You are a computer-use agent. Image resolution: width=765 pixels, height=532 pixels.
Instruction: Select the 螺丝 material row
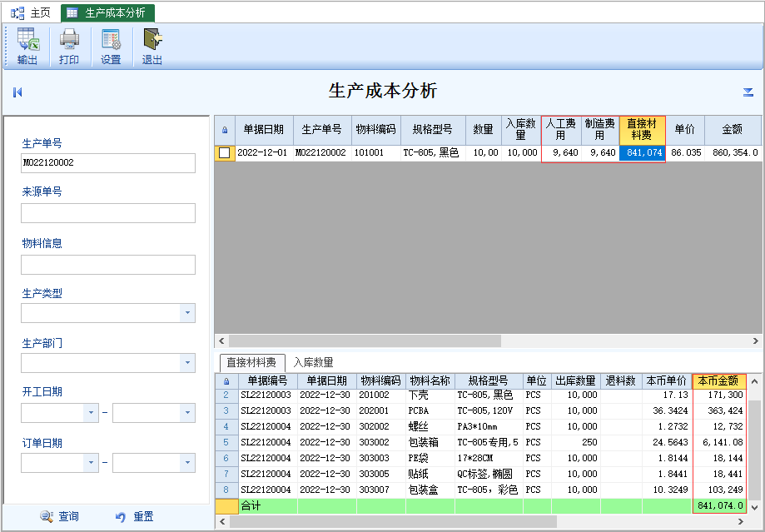coord(481,426)
